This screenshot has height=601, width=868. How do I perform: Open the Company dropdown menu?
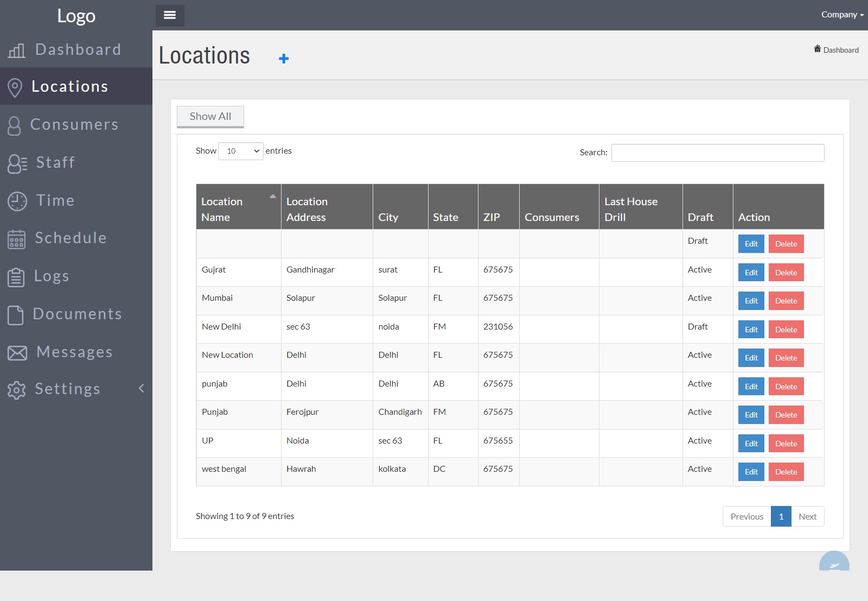(842, 15)
